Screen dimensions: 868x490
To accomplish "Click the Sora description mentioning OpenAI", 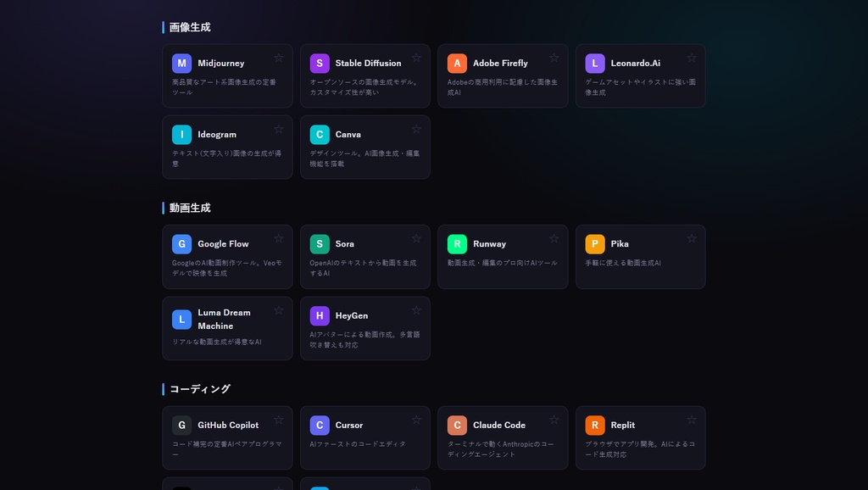I will click(363, 268).
